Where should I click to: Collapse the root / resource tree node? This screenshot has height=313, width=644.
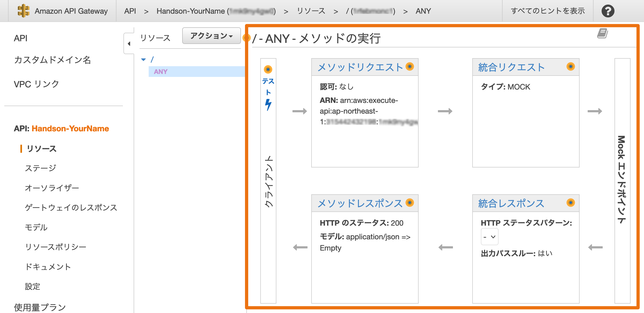pos(144,59)
